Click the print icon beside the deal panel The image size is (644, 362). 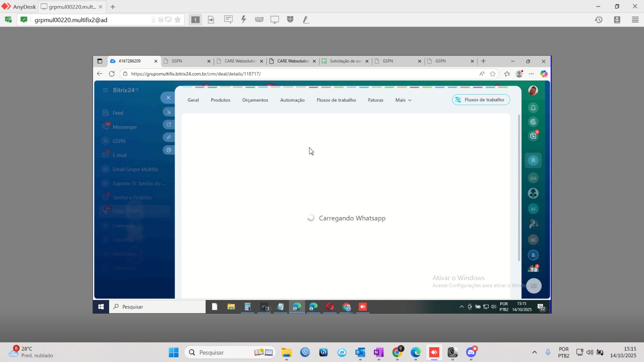169,150
